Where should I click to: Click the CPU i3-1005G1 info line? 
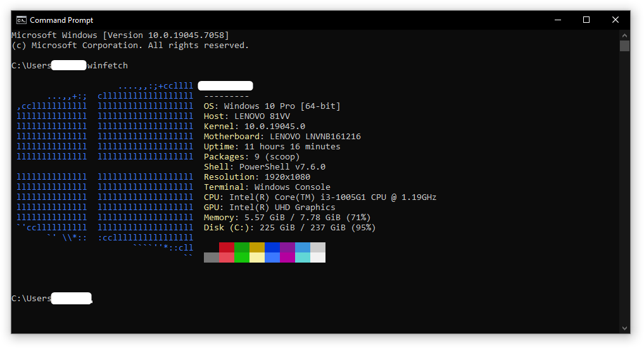pyautogui.click(x=320, y=197)
